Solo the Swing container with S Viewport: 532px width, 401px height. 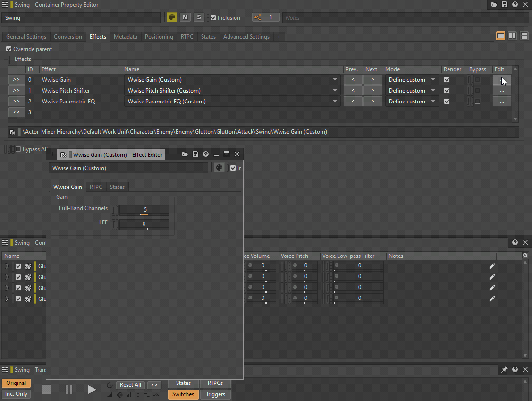(x=199, y=17)
